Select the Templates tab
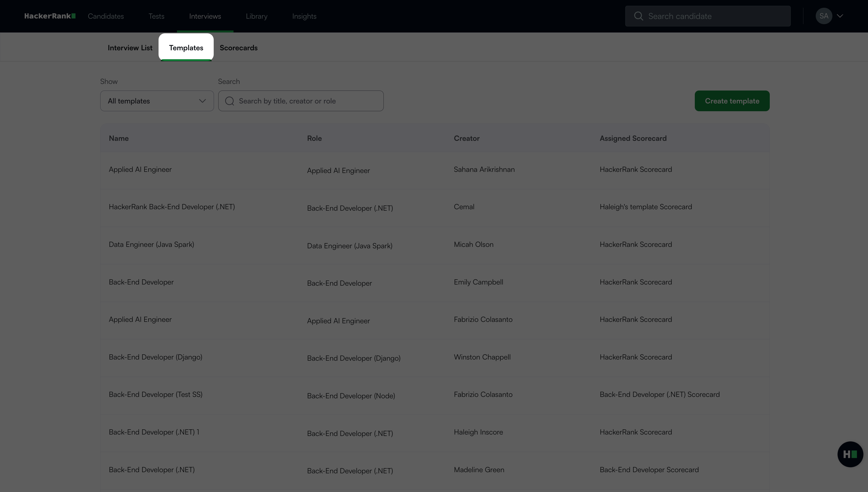The height and width of the screenshot is (492, 868). coord(186,48)
